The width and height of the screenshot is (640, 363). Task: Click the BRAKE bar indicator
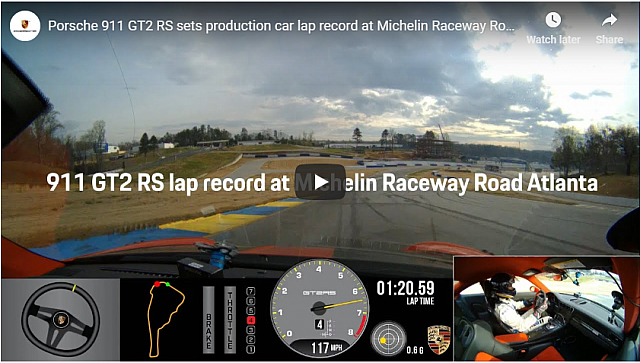pos(209,320)
